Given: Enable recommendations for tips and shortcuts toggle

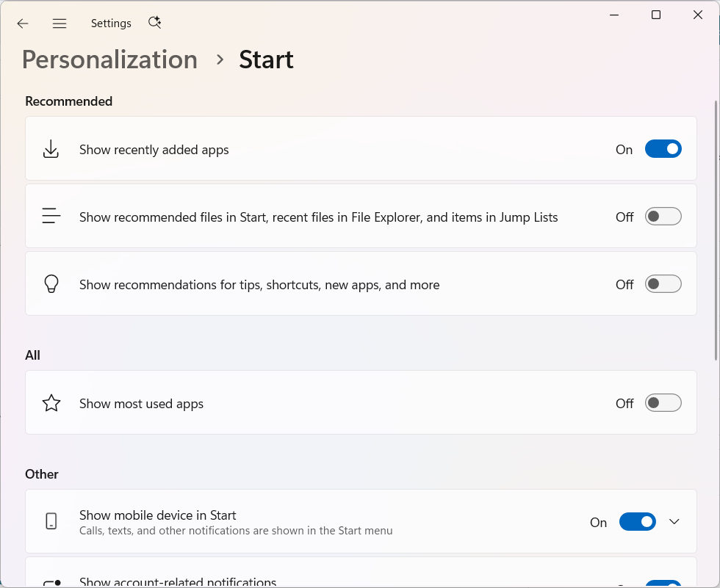Looking at the screenshot, I should tap(663, 284).
